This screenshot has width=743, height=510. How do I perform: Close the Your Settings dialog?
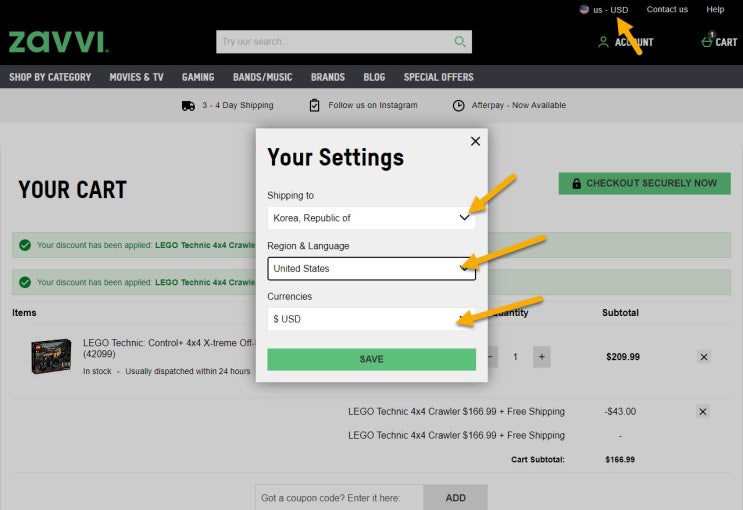pyautogui.click(x=475, y=141)
